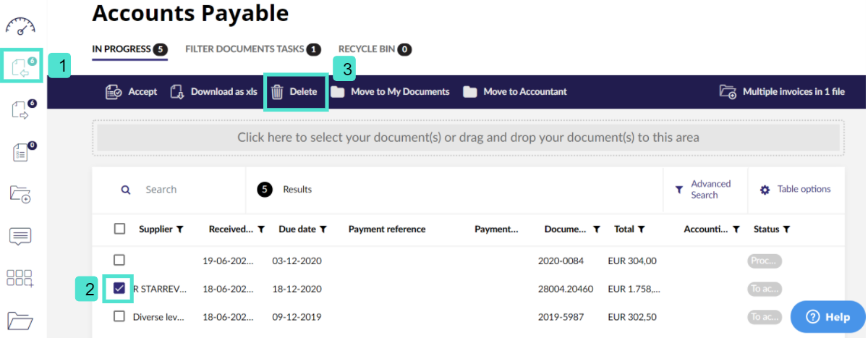Open the Due date column filter

(x=323, y=229)
